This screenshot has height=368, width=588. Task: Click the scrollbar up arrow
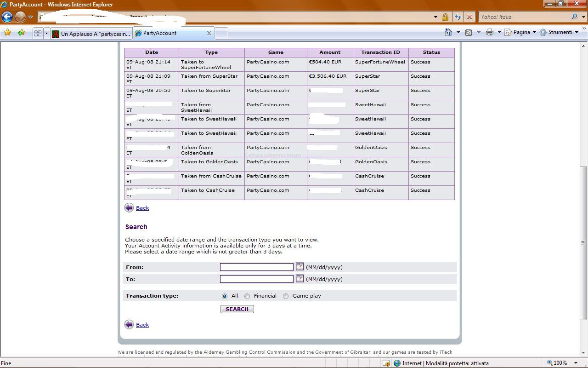584,46
